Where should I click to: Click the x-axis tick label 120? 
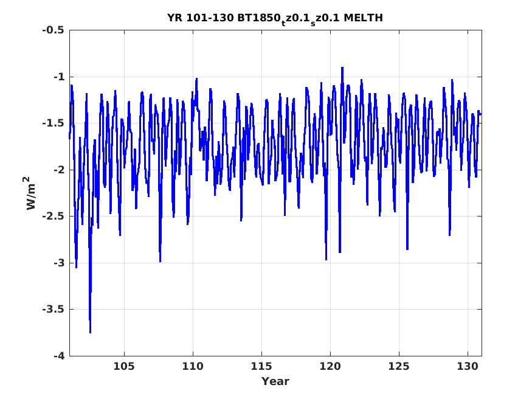(x=330, y=366)
